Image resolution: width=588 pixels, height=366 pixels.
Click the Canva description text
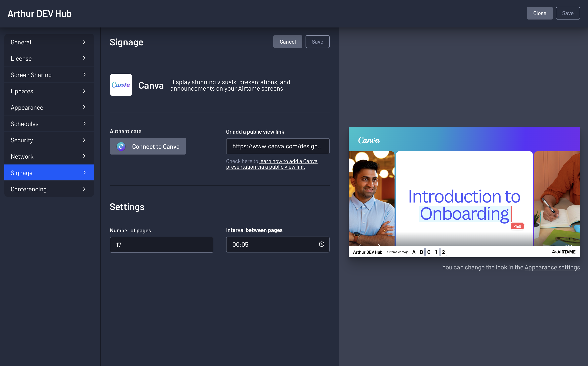[230, 85]
